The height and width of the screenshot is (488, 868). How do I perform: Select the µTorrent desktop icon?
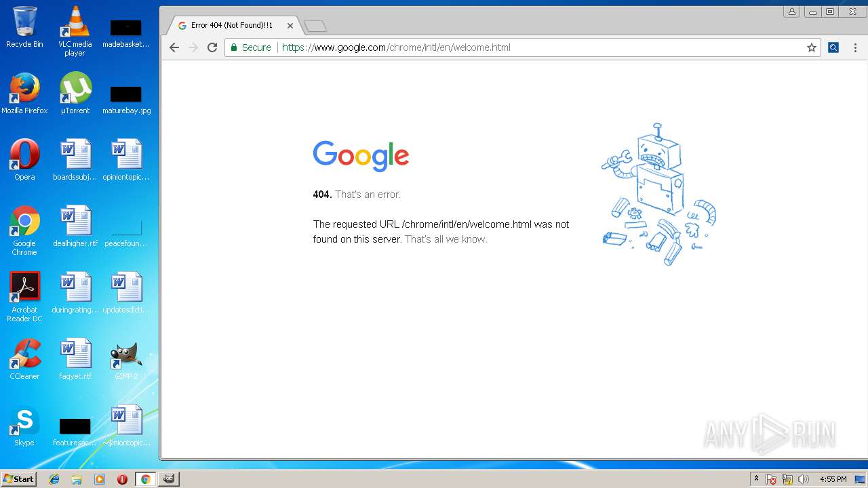[75, 94]
